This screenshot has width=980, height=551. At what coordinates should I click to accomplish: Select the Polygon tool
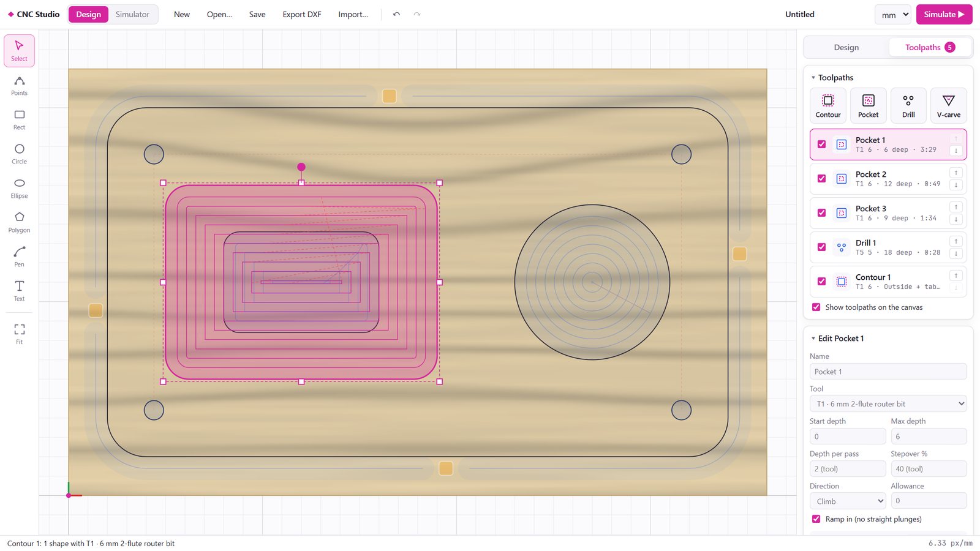(x=19, y=223)
